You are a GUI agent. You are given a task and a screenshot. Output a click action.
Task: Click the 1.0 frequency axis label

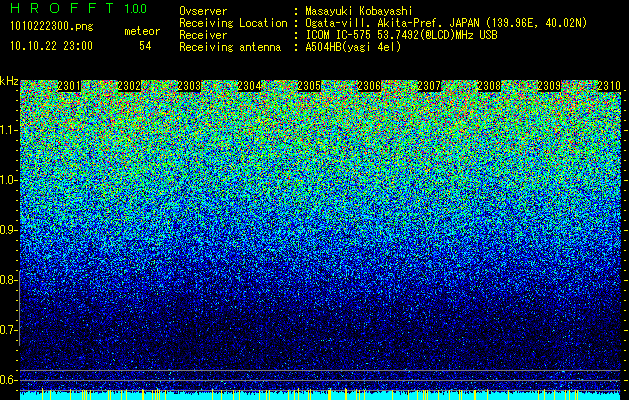(x=9, y=180)
